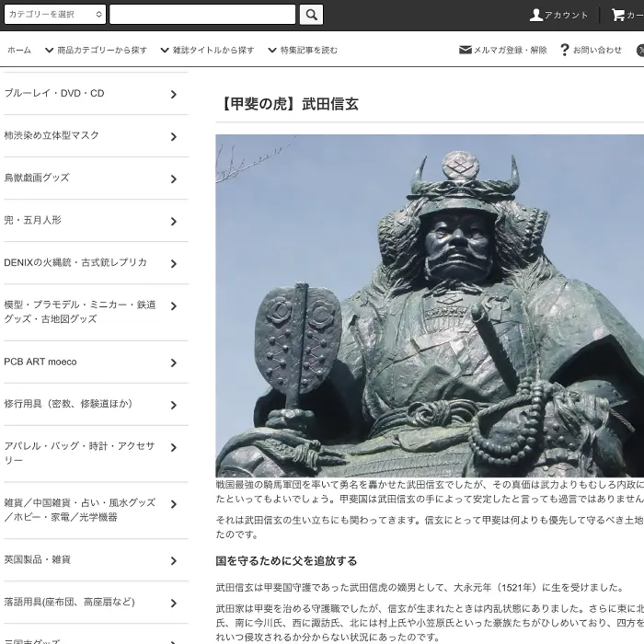Click the Takeda Shingen statue image
The image size is (644, 644).
click(x=430, y=305)
